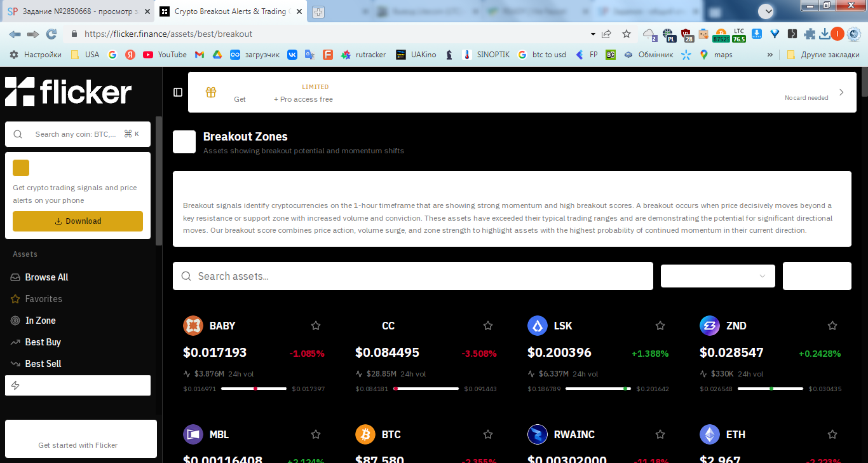
Task: Open the Другие закладки bookmarks folder
Action: [x=823, y=55]
